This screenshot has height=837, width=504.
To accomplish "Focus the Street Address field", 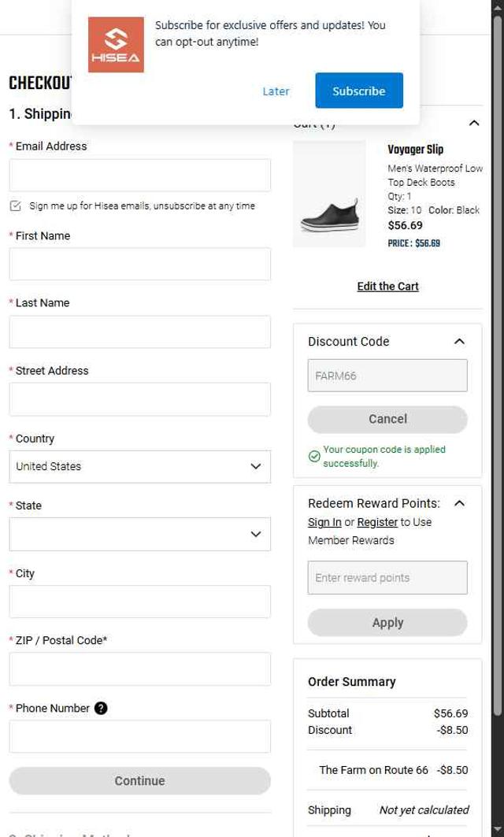I will pyautogui.click(x=140, y=399).
